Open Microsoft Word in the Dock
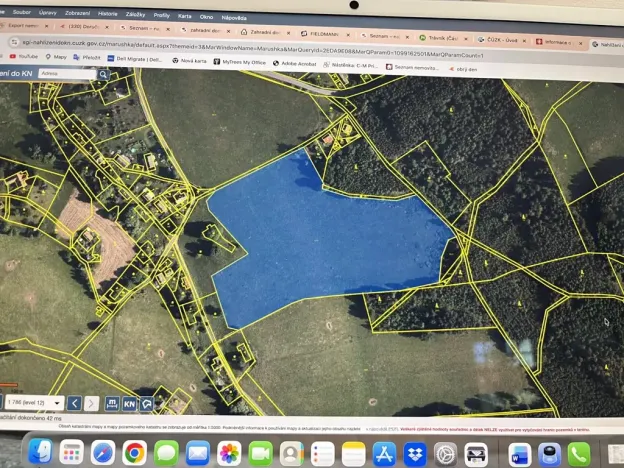 [x=520, y=453]
